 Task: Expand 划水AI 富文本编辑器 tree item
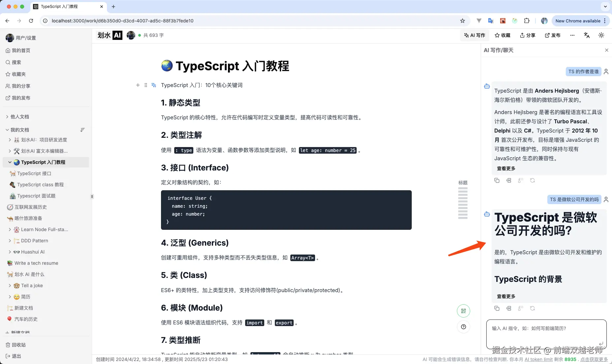pyautogui.click(x=10, y=151)
